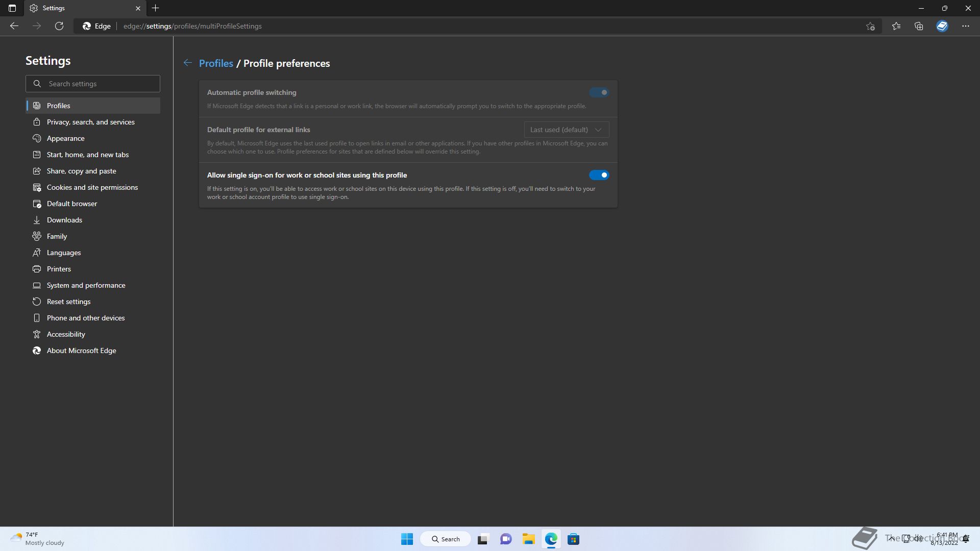Open Microsoft Store on taskbar
Viewport: 980px width, 551px height.
click(x=573, y=539)
